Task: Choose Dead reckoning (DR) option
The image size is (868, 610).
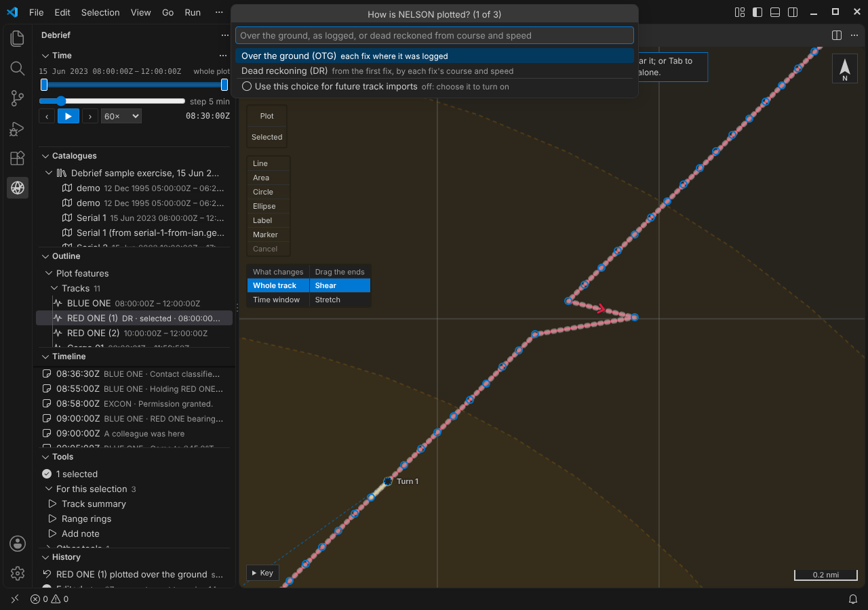Action: 435,71
